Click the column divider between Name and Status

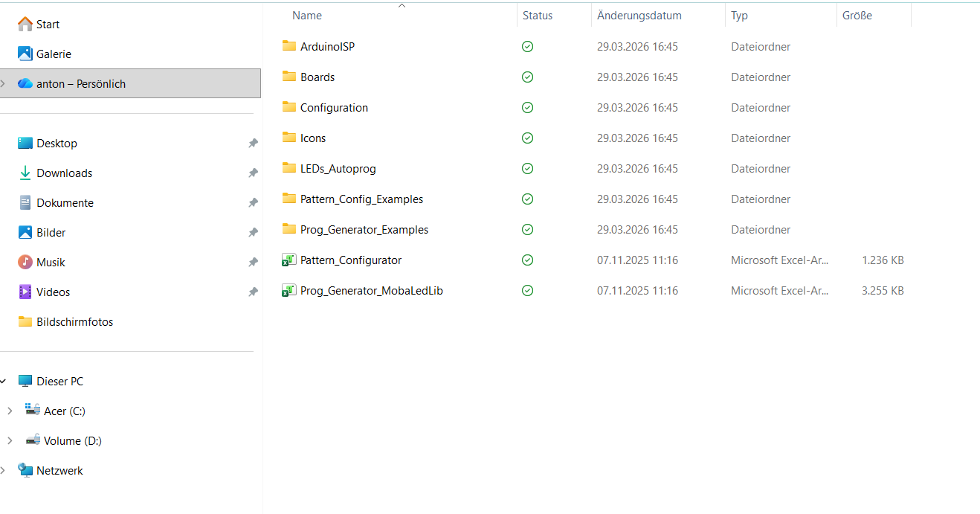517,16
